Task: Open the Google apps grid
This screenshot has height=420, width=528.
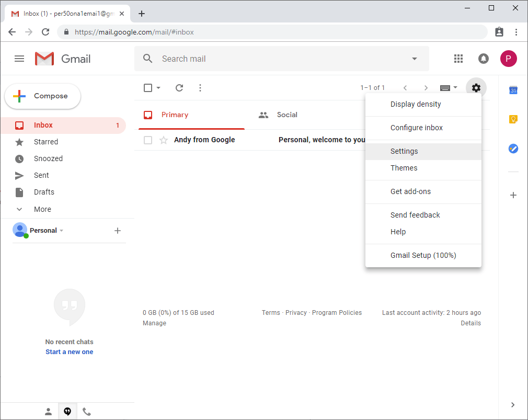Action: click(458, 59)
